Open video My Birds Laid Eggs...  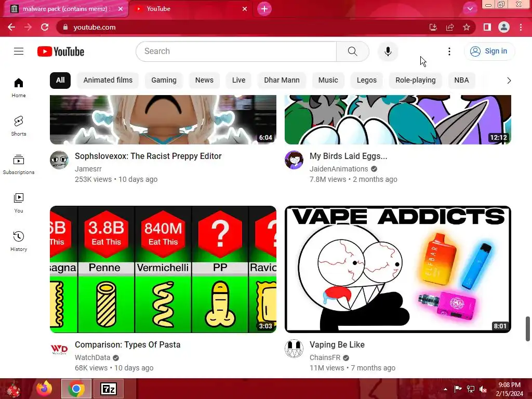point(349,156)
